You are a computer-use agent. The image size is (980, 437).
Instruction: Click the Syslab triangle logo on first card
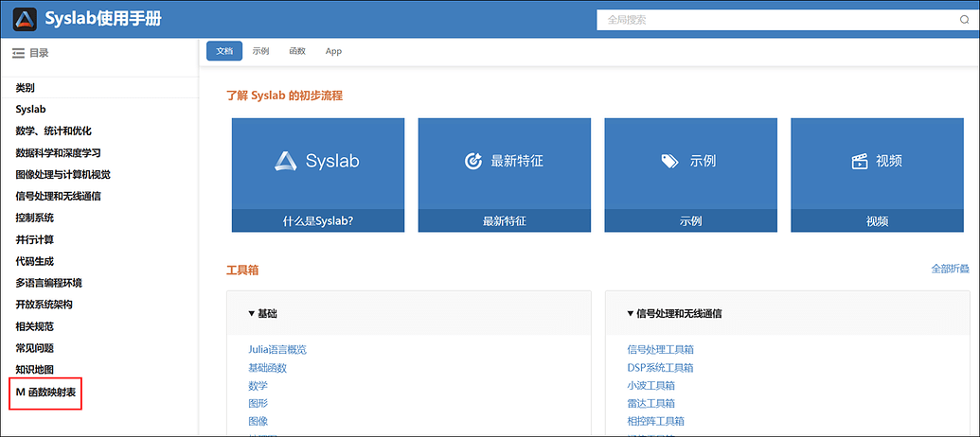[286, 161]
